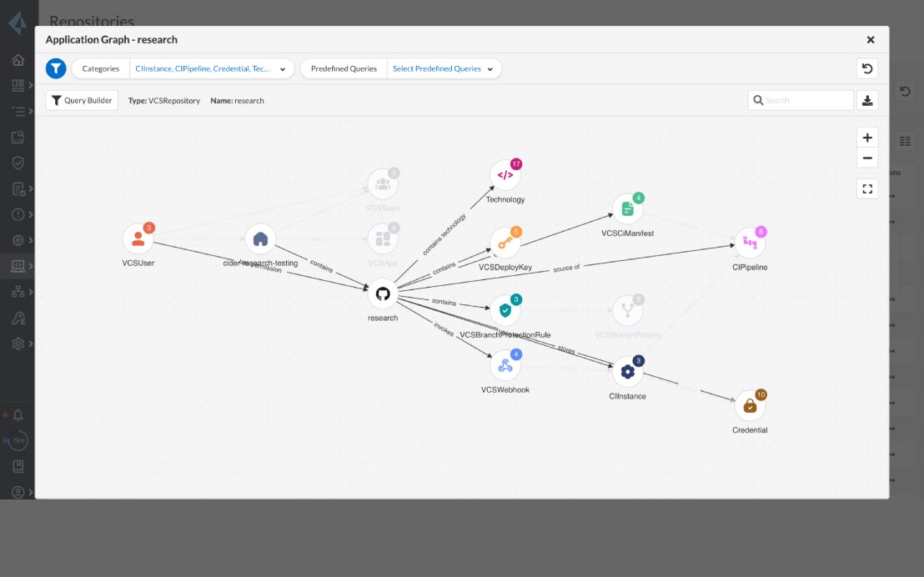Click the VCSCiManifest document node

click(627, 209)
